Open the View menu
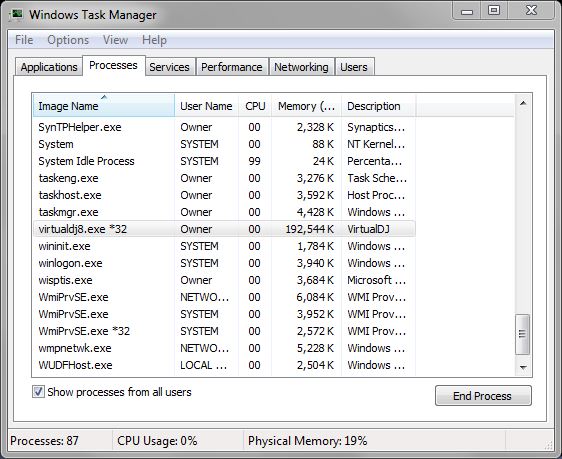562x459 pixels. coord(115,40)
